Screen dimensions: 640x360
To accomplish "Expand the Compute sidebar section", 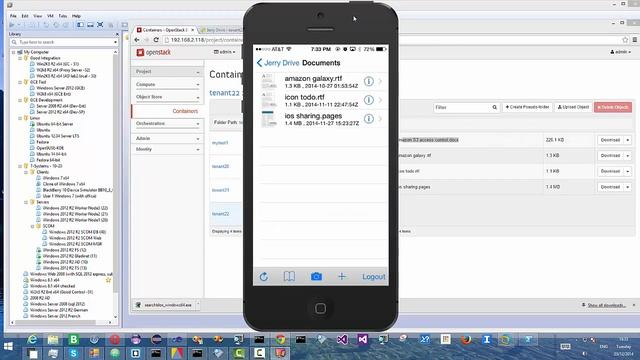I will (167, 84).
